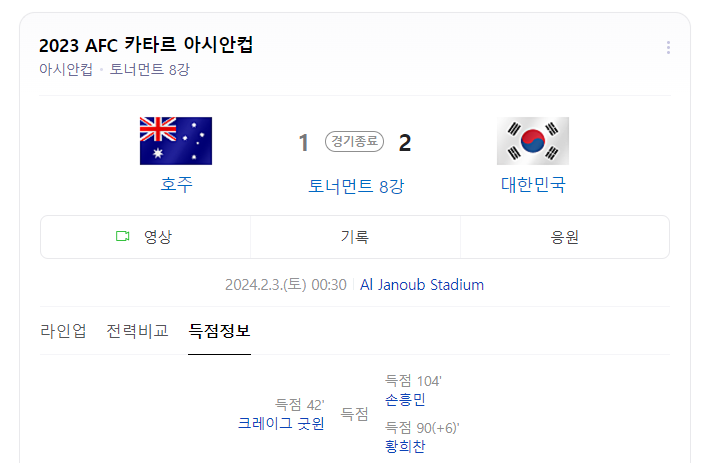Click the 토너먼트 8강 link under score
The height and width of the screenshot is (463, 703).
[356, 186]
